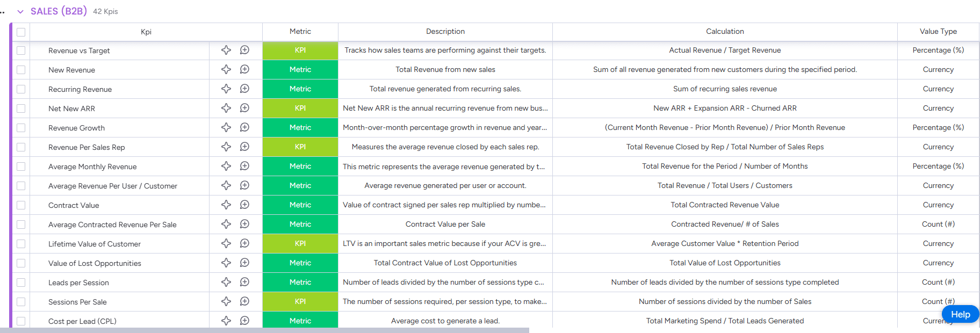Click the horizontal scrollbar at the bottom
Viewport: 980px width, 333px height.
[x=269, y=330]
